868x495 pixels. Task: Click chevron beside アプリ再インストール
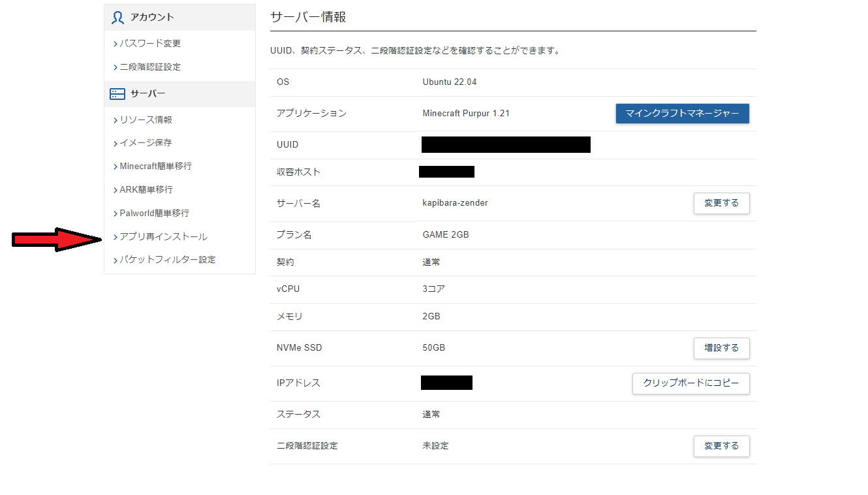[x=116, y=237]
